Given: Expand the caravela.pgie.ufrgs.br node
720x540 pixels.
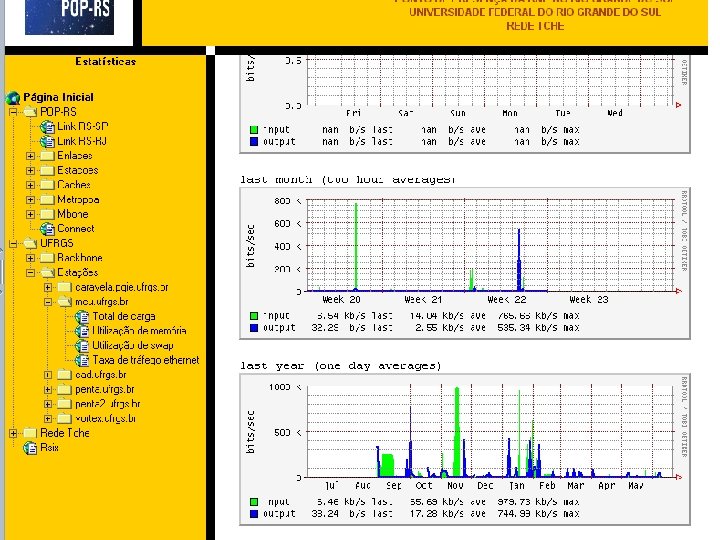Looking at the screenshot, I should pyautogui.click(x=48, y=287).
